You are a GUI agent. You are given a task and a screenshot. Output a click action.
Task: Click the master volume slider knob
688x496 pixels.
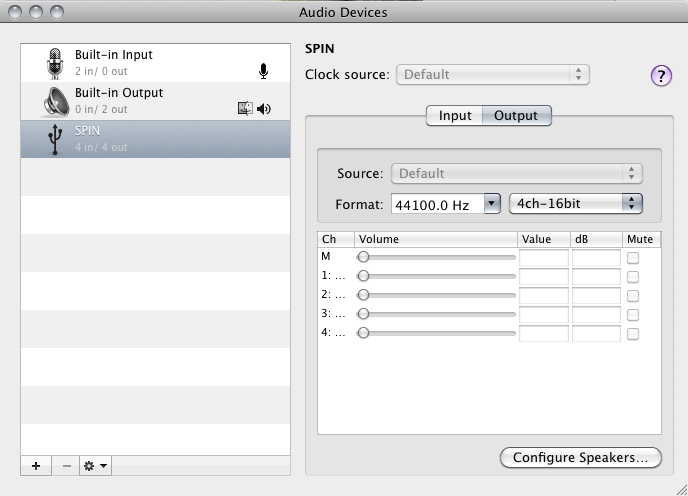(363, 257)
